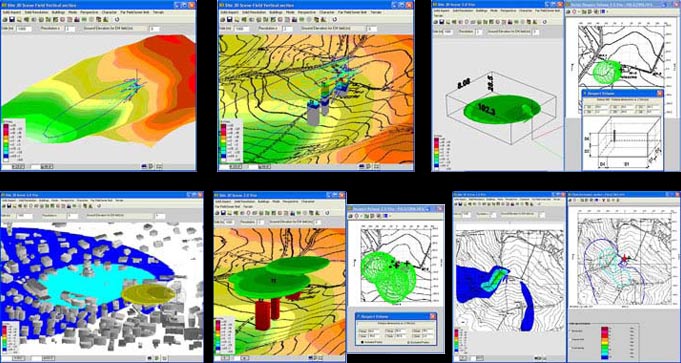Image resolution: width=681 pixels, height=363 pixels.
Task: Click the save icon in the grey buildings scene window
Action: [x=9, y=206]
